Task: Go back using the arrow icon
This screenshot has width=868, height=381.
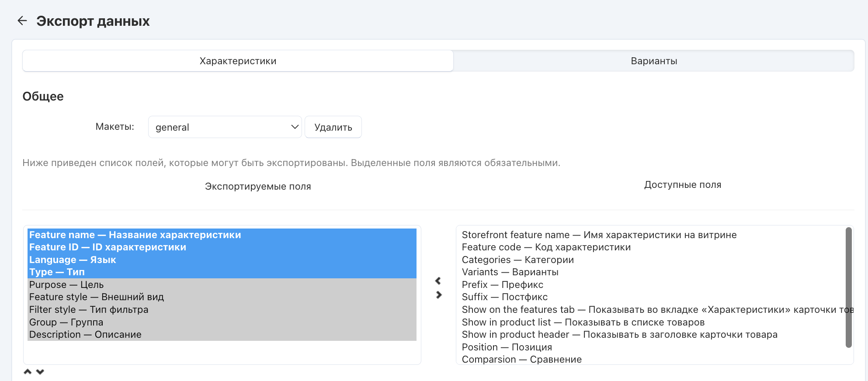Action: [x=22, y=21]
